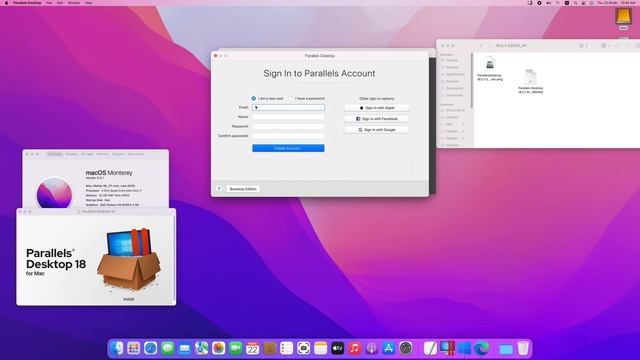The image size is (640, 360).
Task: Open the Edit menu
Action: point(60,3)
